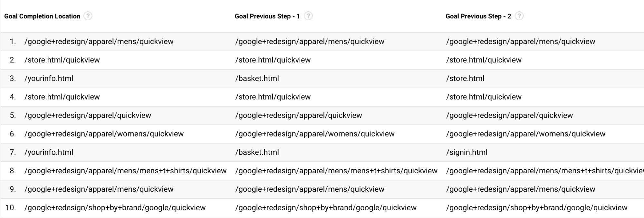This screenshot has width=644, height=218.
Task: Click /signin.html in row 7
Action: click(x=466, y=152)
